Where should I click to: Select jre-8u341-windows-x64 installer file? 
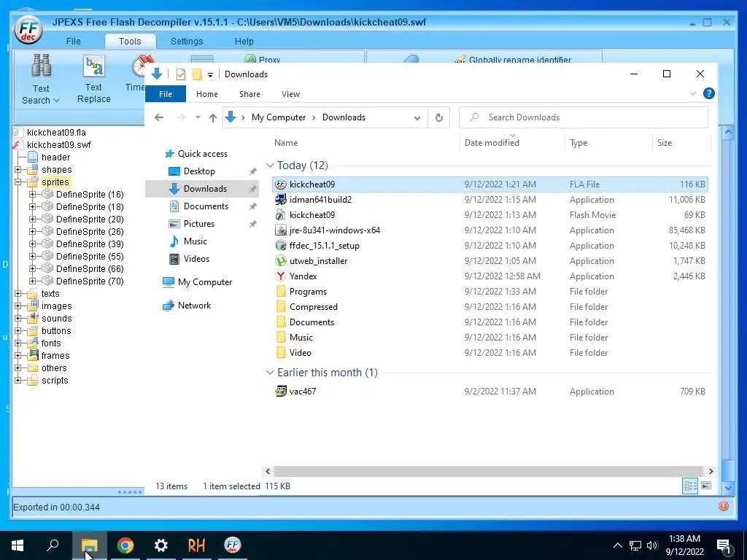(489, 230)
